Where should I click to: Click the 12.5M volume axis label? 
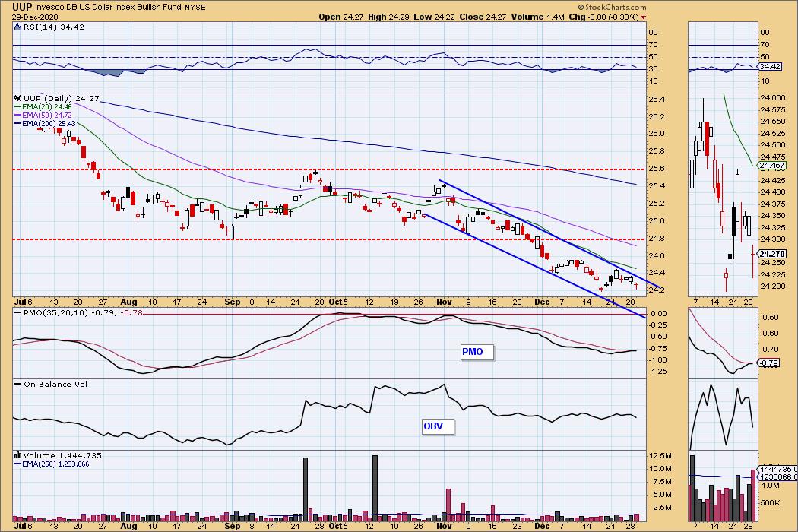[x=661, y=456]
